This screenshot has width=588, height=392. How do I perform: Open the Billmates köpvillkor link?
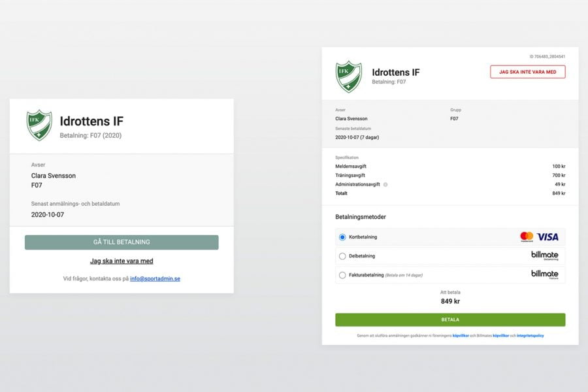500,336
